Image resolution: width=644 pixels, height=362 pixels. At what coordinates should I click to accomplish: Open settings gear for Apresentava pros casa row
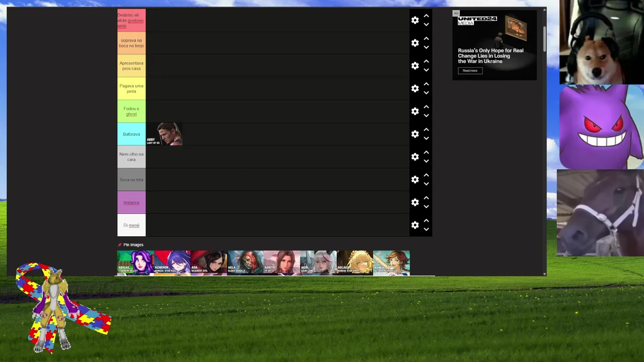(x=415, y=66)
